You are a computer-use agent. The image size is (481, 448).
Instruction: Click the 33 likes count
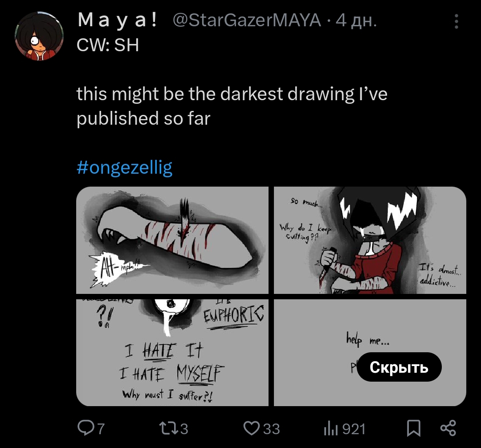[272, 429]
